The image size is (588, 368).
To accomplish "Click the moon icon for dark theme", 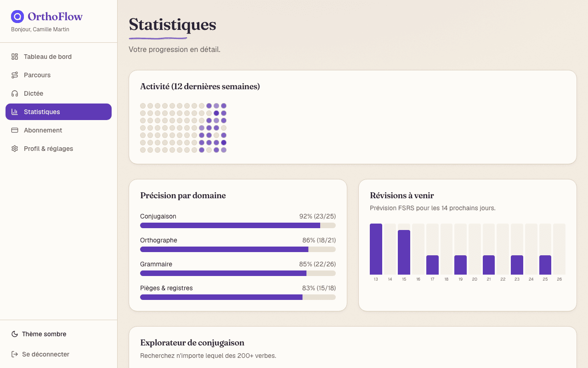I will click(15, 334).
